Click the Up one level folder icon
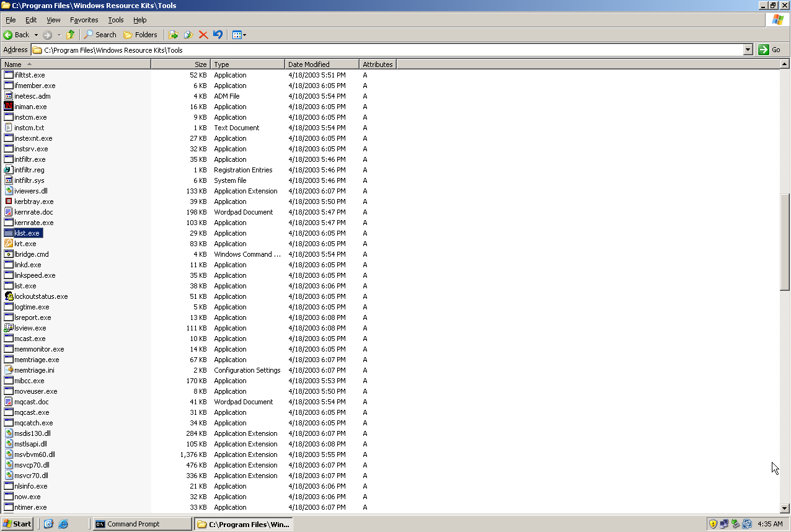This screenshot has height=532, width=791. pyautogui.click(x=70, y=35)
